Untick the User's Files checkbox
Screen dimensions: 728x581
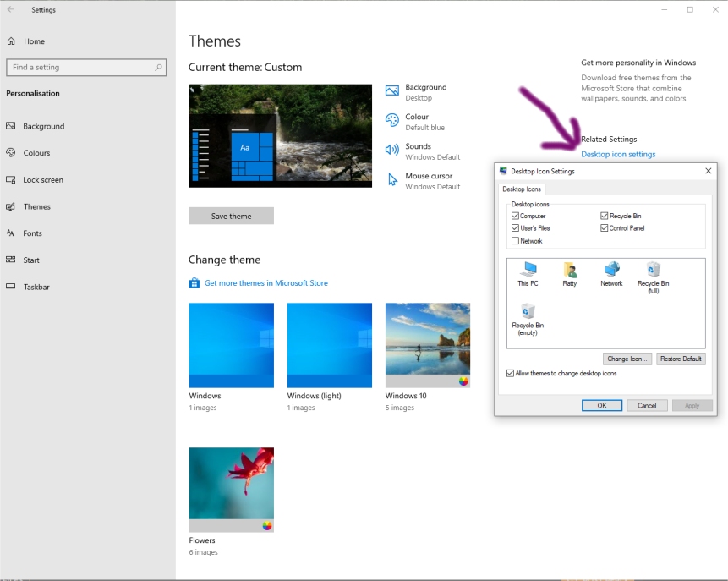coord(515,228)
